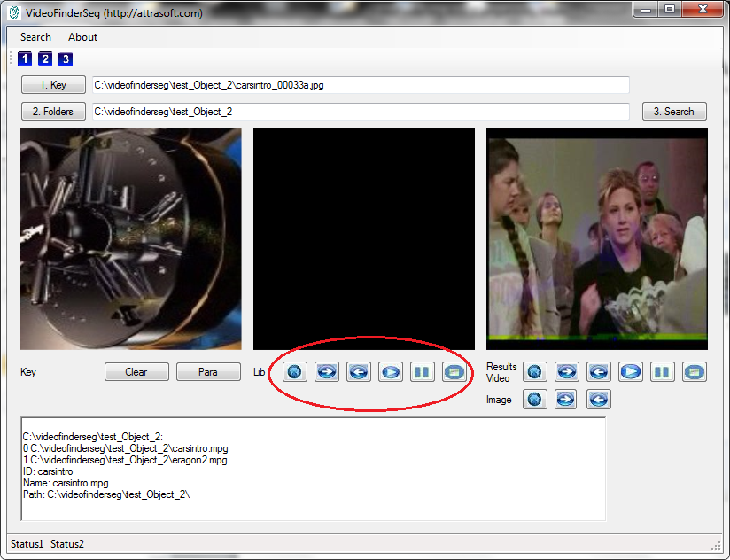This screenshot has height=560, width=730.
Task: Go to next Results Video
Action: (567, 372)
